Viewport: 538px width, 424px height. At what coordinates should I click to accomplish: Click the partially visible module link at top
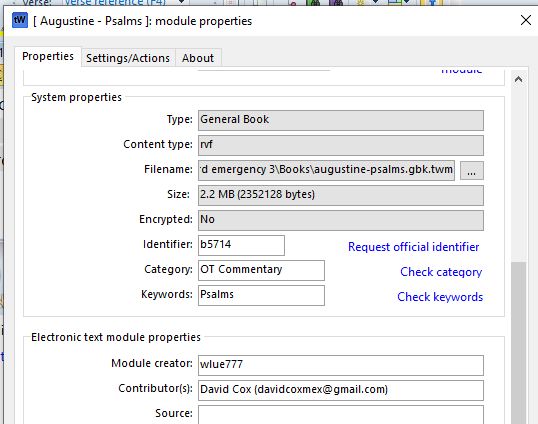pyautogui.click(x=461, y=70)
